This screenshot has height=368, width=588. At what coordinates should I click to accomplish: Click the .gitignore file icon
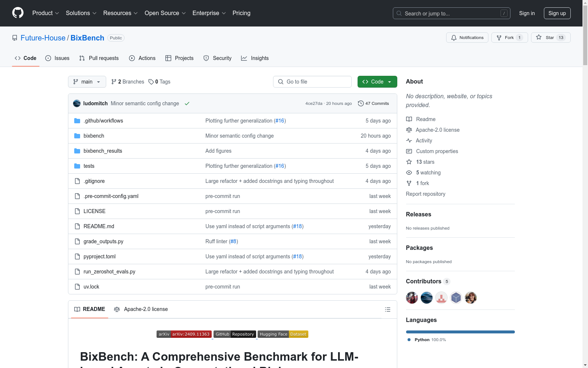77,181
